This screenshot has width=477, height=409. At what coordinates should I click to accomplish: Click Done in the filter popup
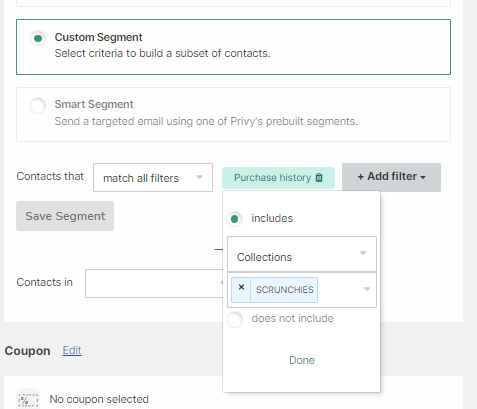pos(302,360)
